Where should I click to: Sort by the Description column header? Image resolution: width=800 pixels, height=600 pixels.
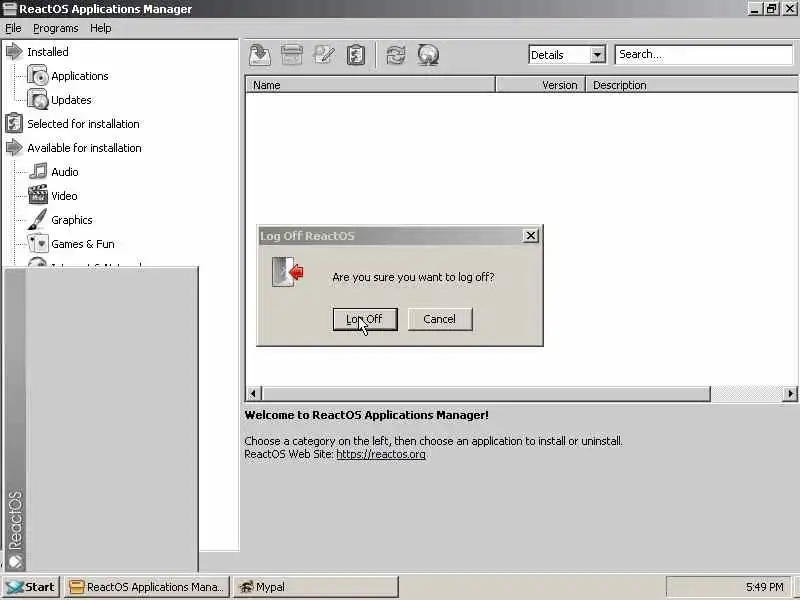(x=692, y=85)
